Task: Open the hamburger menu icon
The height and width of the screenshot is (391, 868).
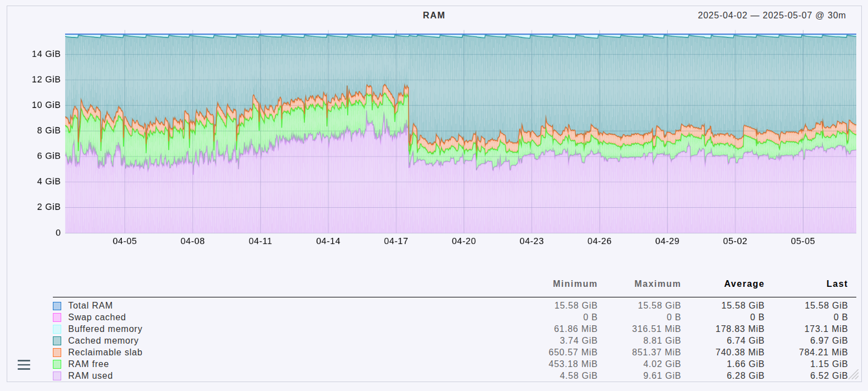Action: (x=24, y=365)
